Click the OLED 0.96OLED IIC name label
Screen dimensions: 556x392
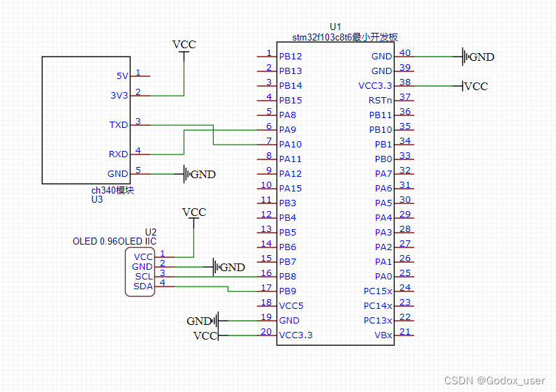click(x=115, y=241)
